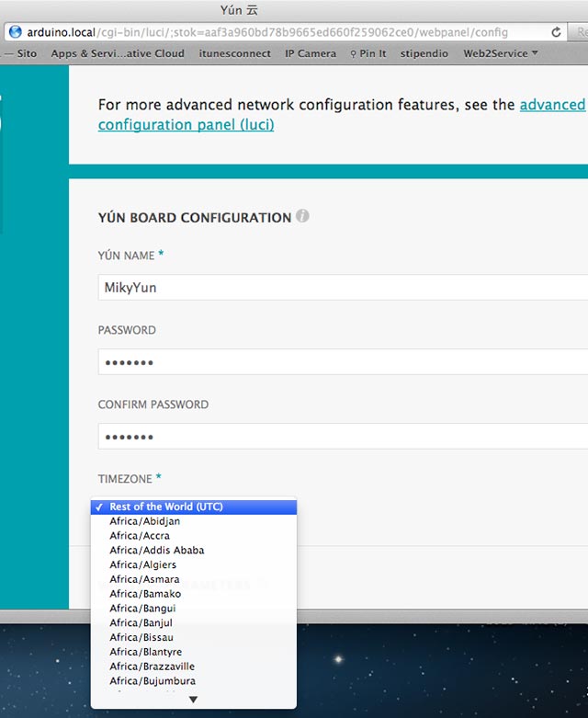Screen dimensions: 588x718
Task: Pick Africa/Addis Ababa in the timezone list
Action: click(156, 550)
